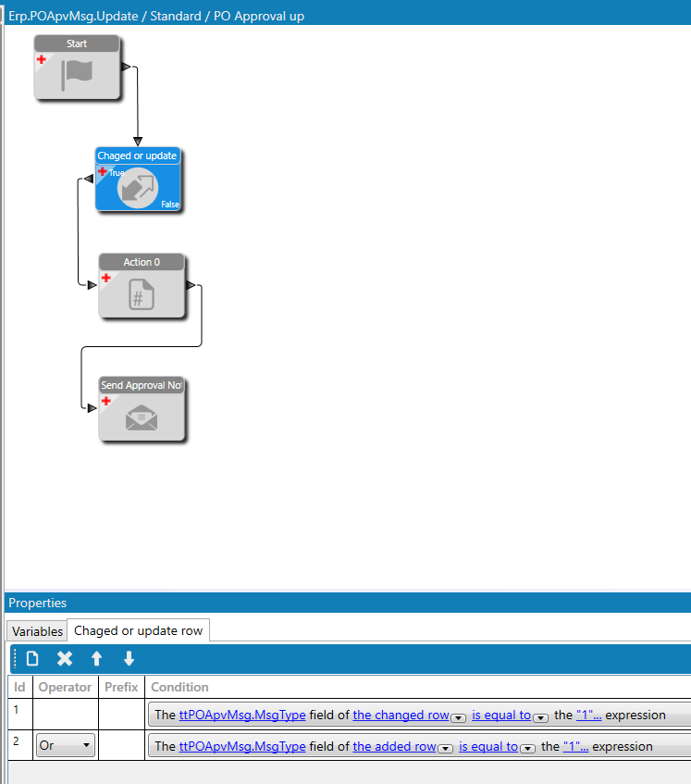691x784 pixels.
Task: Click the Erp.POApvMsg.Update title bar
Action: pyautogui.click(x=348, y=16)
